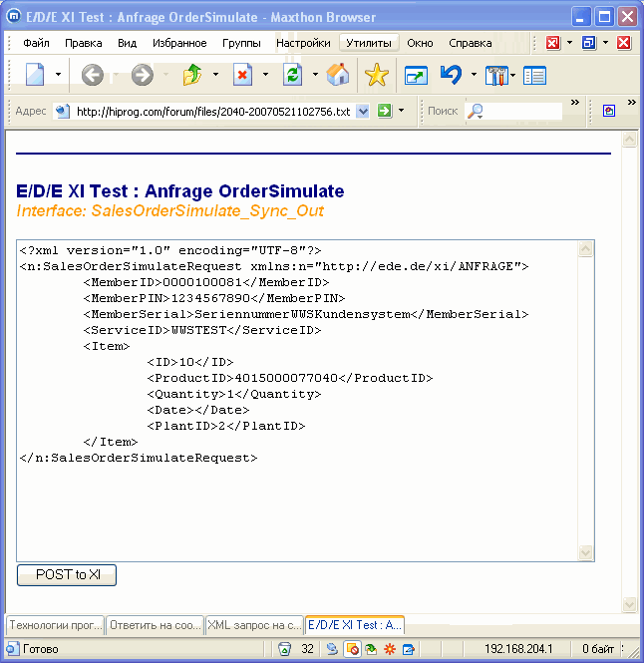Expand the tools icon dropdown arrow
This screenshot has width=644, height=663.
[513, 76]
